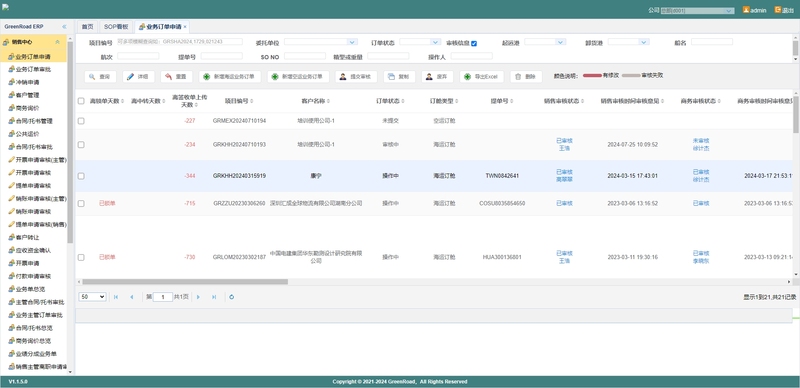Check the row GRKHH20240315919
This screenshot has width=800, height=388.
pos(81,176)
